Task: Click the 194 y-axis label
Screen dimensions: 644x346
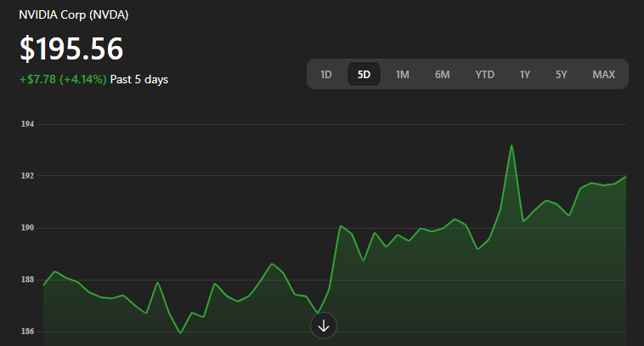Action: [27, 124]
